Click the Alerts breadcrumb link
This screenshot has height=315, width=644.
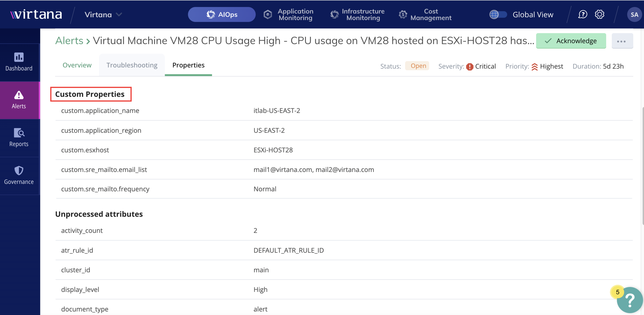[69, 40]
